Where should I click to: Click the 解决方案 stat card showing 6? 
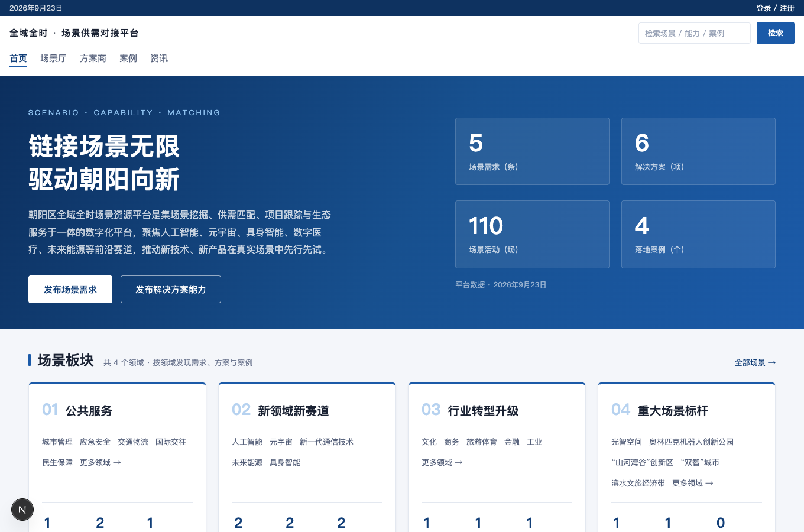[x=698, y=151]
